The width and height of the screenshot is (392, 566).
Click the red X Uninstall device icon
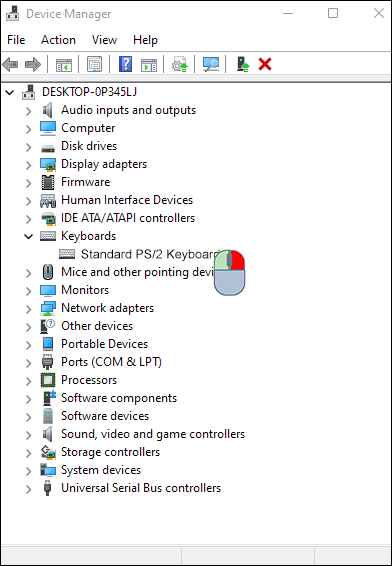point(265,65)
